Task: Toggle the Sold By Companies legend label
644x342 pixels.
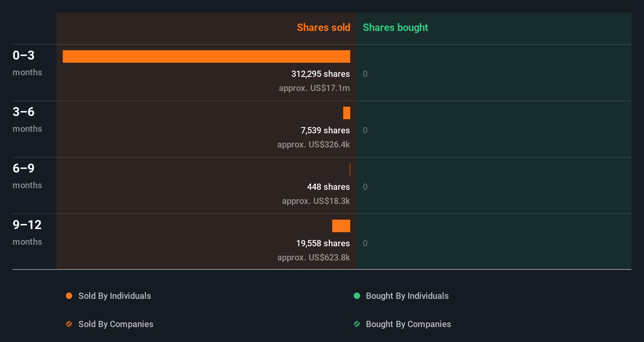Action: coord(115,324)
